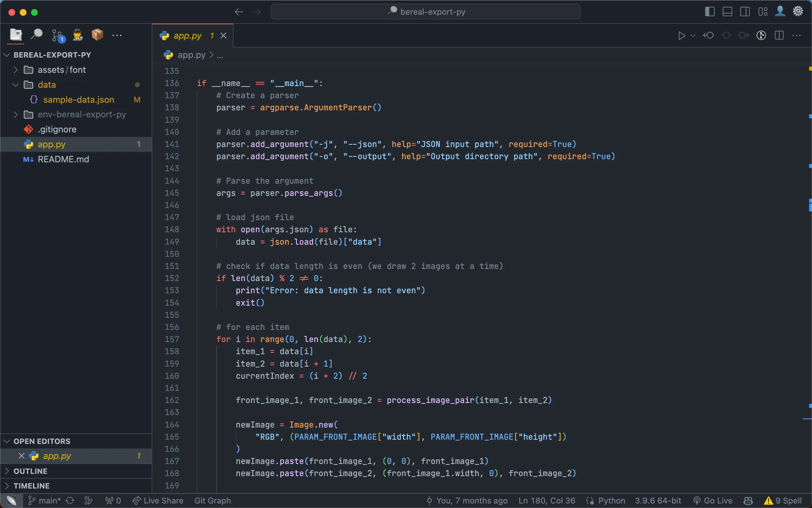Screen dimensions: 812x508
Task: Open Customize Layout icon
Action: (x=763, y=12)
